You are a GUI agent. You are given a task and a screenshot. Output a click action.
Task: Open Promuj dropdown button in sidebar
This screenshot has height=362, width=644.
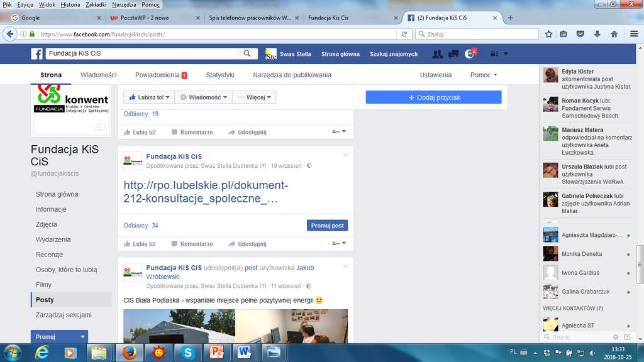point(59,337)
